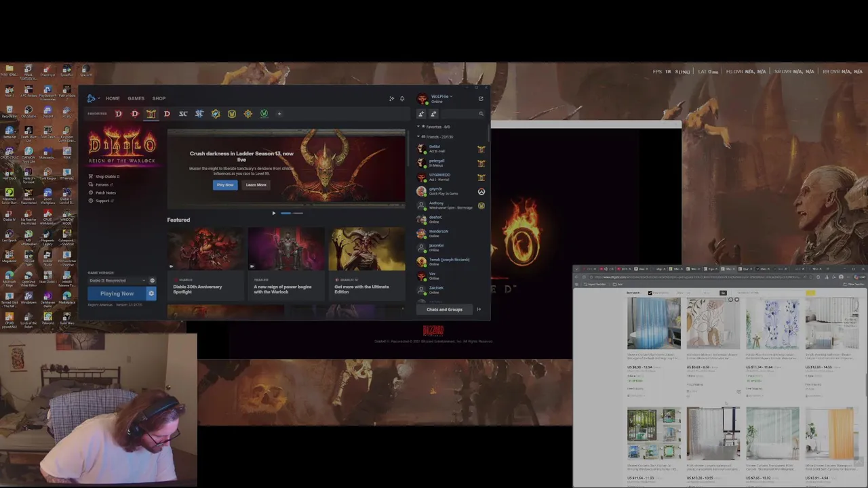This screenshot has height=488, width=868.
Task: Open the blue shower curtain product image
Action: click(x=654, y=323)
